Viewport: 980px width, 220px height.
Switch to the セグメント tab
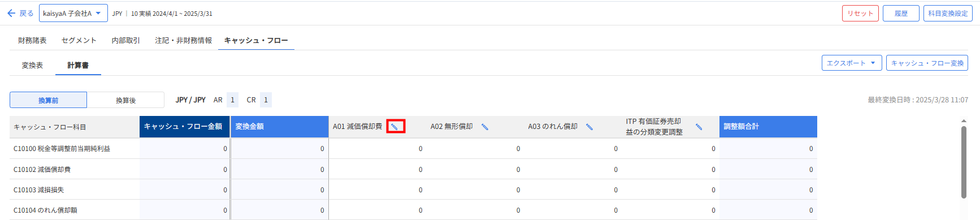click(x=79, y=40)
